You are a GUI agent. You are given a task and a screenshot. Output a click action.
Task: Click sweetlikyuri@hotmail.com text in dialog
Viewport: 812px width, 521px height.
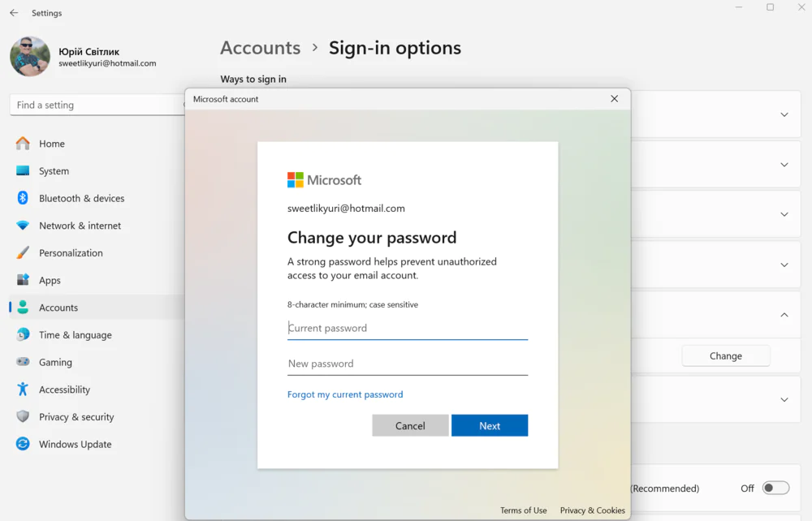click(346, 209)
